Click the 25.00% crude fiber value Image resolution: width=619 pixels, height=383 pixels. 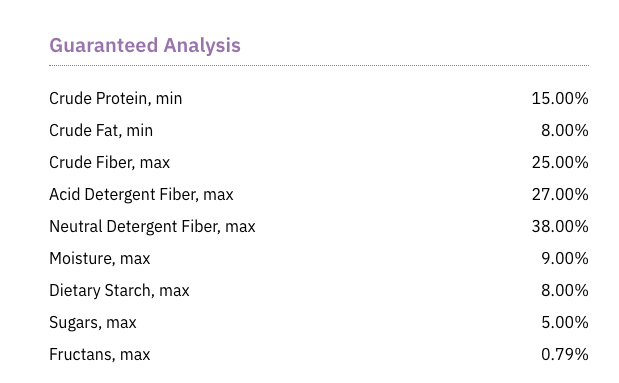(x=560, y=162)
